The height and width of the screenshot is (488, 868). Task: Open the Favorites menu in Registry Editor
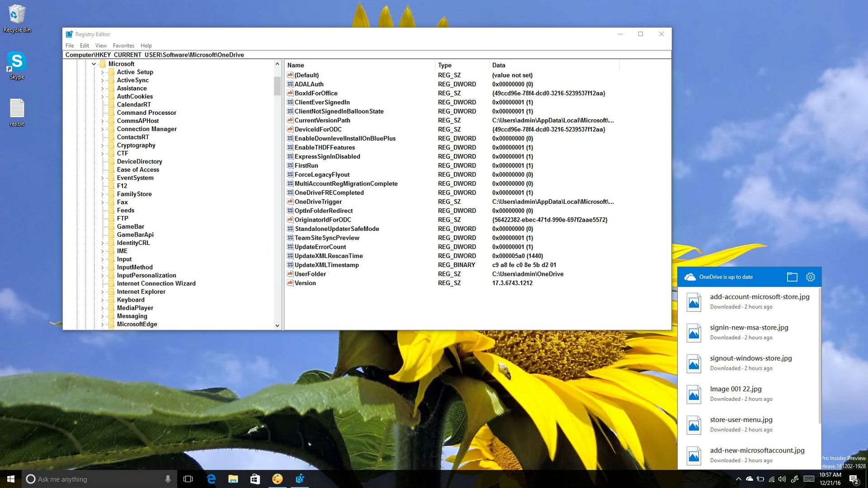click(x=123, y=45)
